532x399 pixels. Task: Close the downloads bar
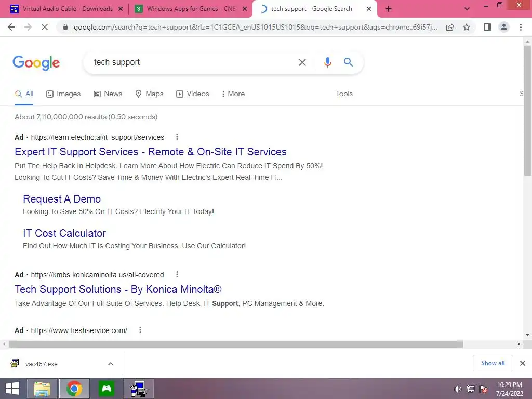point(523,363)
